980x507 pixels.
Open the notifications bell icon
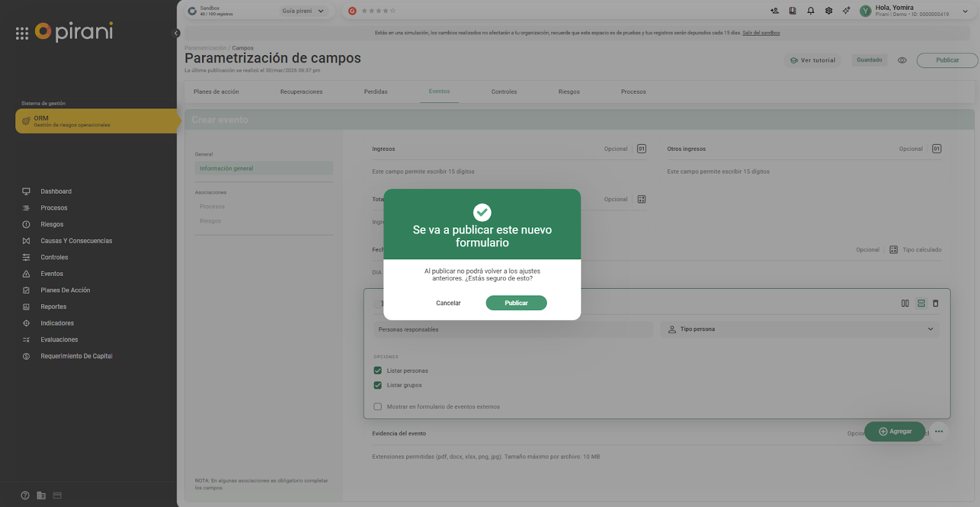(x=810, y=11)
